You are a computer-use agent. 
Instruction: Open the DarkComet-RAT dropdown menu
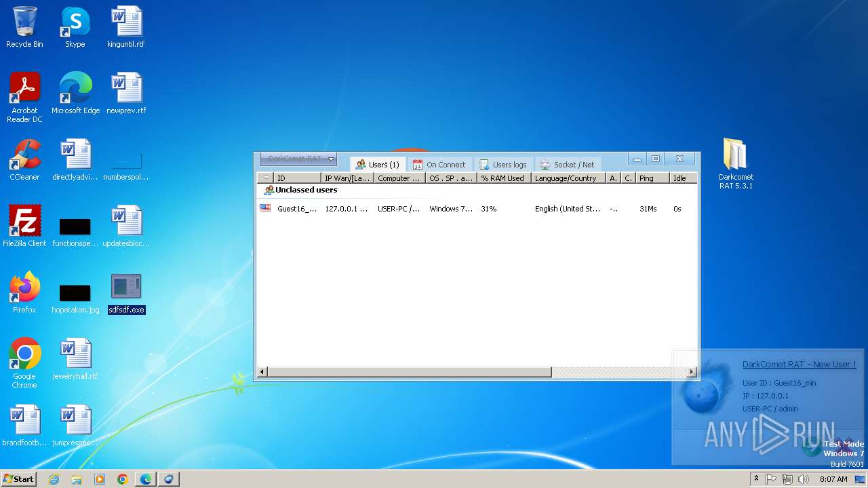298,159
